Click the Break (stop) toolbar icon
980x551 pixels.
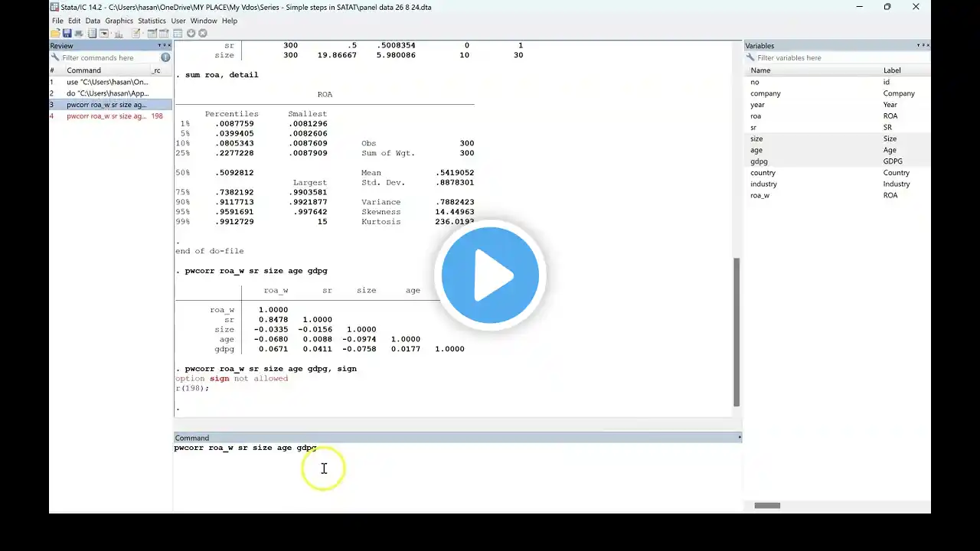pos(203,33)
